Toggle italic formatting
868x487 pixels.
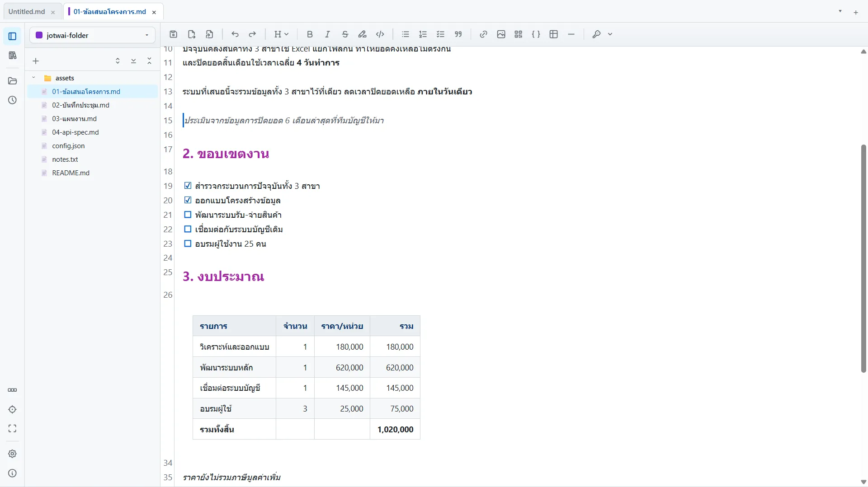click(x=327, y=34)
